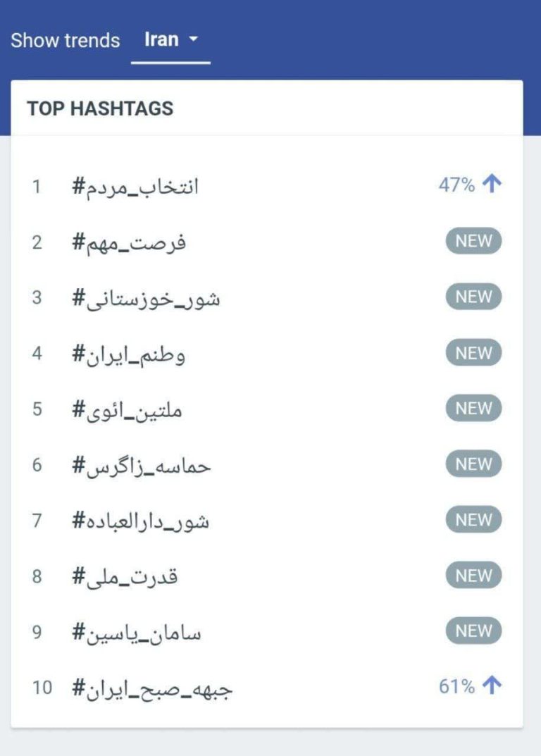This screenshot has height=756, width=541.
Task: Click the NEW badge on rank 4
Action: tap(473, 353)
